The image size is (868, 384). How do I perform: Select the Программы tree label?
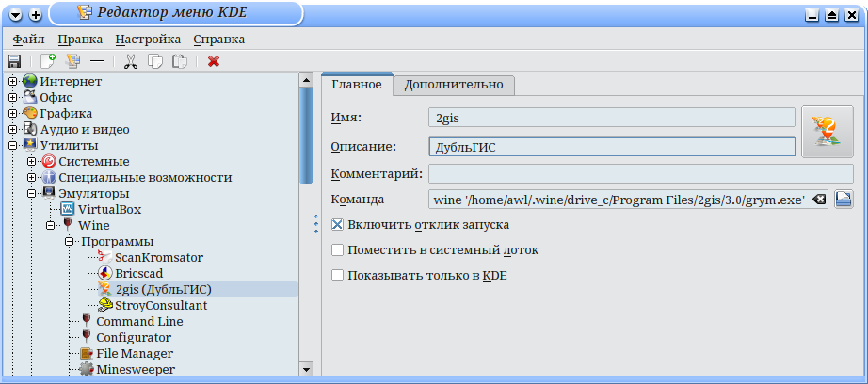coord(118,242)
